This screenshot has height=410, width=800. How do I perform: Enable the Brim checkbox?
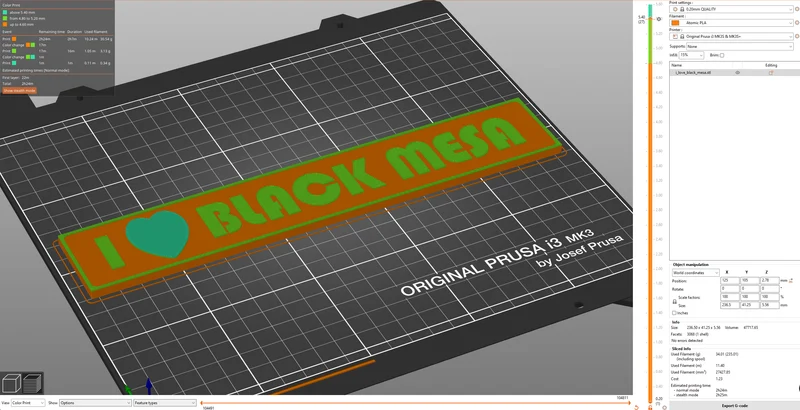[x=721, y=55]
